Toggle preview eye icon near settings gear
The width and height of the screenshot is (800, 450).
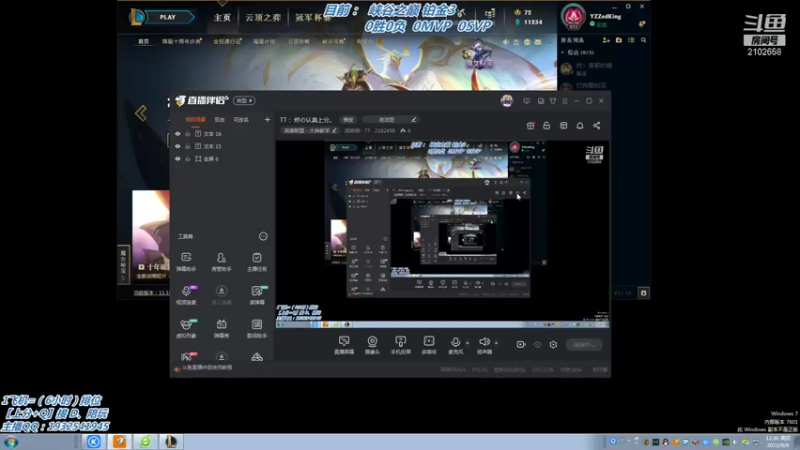point(537,345)
